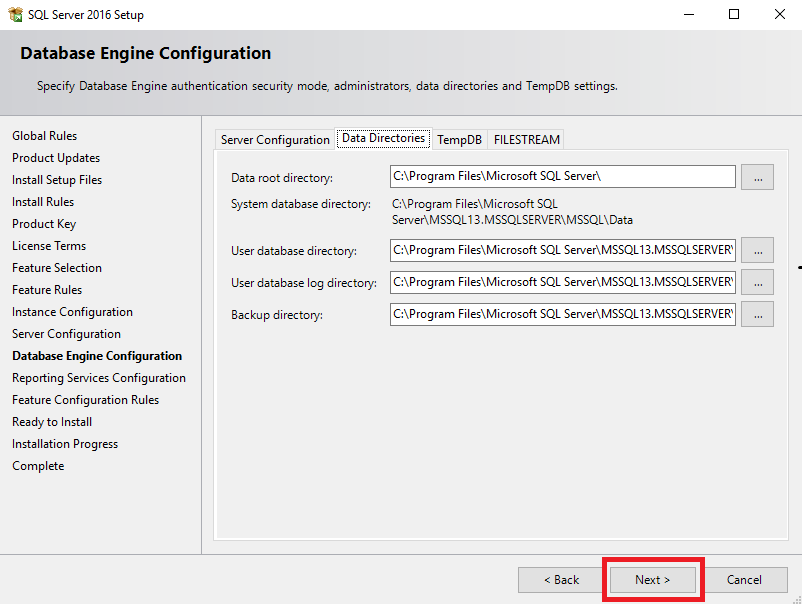Click the Next button
This screenshot has width=802, height=604.
[x=653, y=579]
